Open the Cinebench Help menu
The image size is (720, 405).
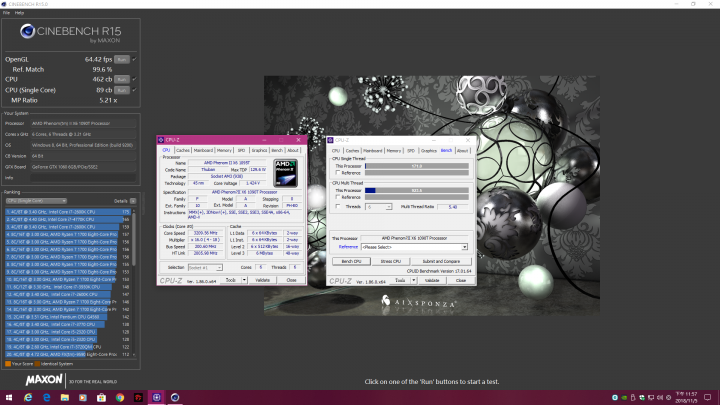(x=19, y=13)
